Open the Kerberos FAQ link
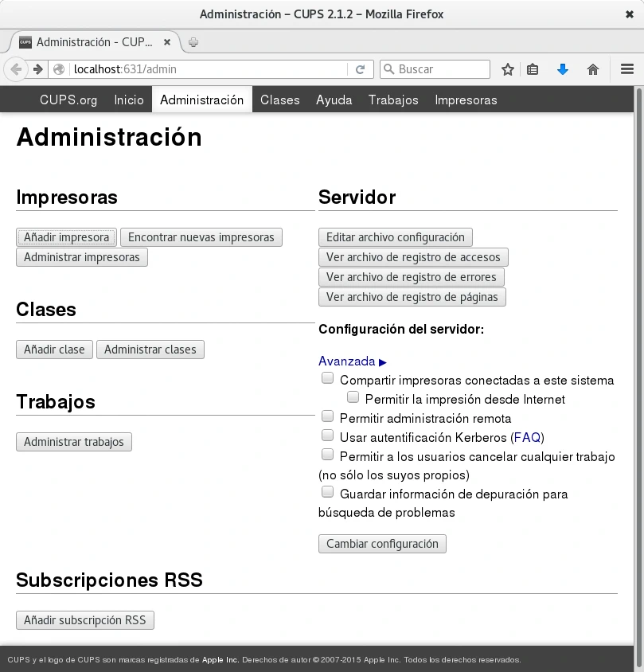The width and height of the screenshot is (644, 672). pyautogui.click(x=527, y=437)
